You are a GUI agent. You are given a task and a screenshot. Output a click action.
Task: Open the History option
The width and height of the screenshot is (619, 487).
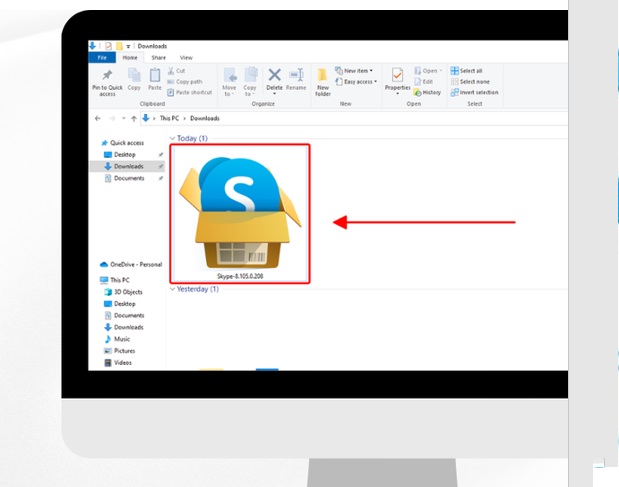point(427,92)
